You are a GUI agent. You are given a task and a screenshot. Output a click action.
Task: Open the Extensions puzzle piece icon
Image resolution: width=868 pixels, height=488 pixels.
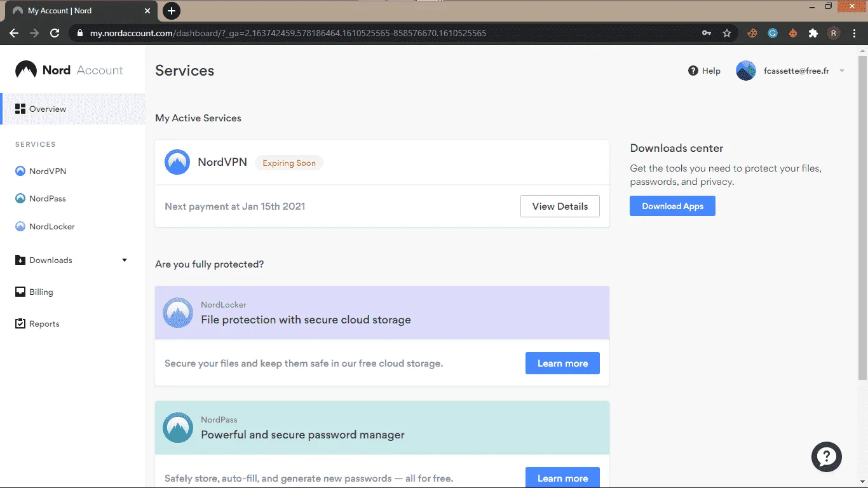813,33
